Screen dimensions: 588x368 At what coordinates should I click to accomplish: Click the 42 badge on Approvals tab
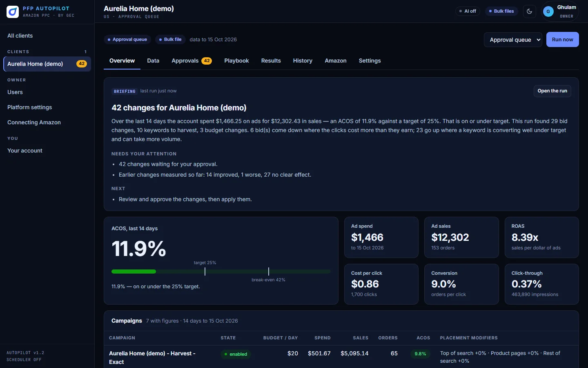[207, 61]
